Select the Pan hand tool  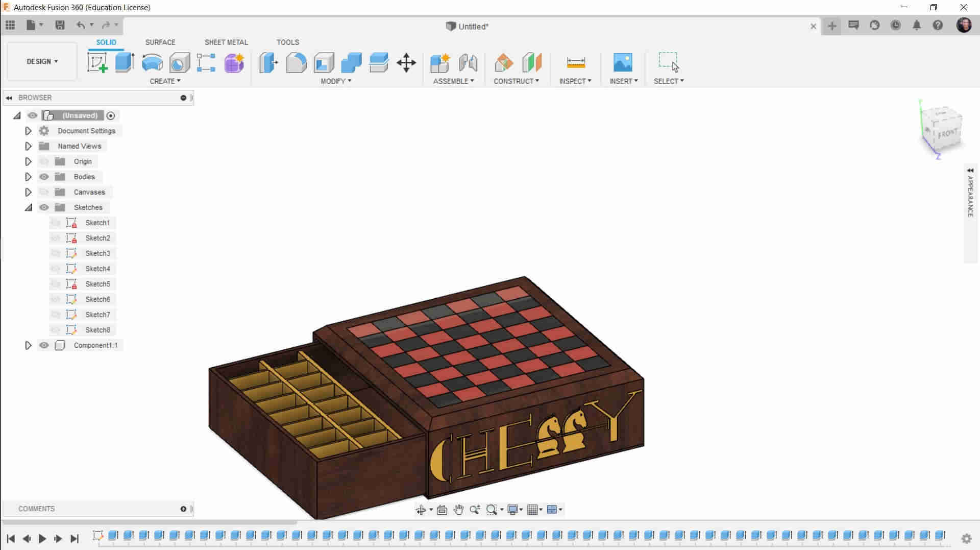click(x=458, y=510)
